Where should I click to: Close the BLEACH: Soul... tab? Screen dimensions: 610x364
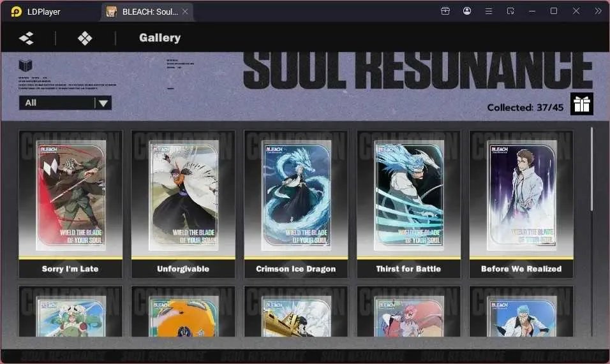pos(185,11)
